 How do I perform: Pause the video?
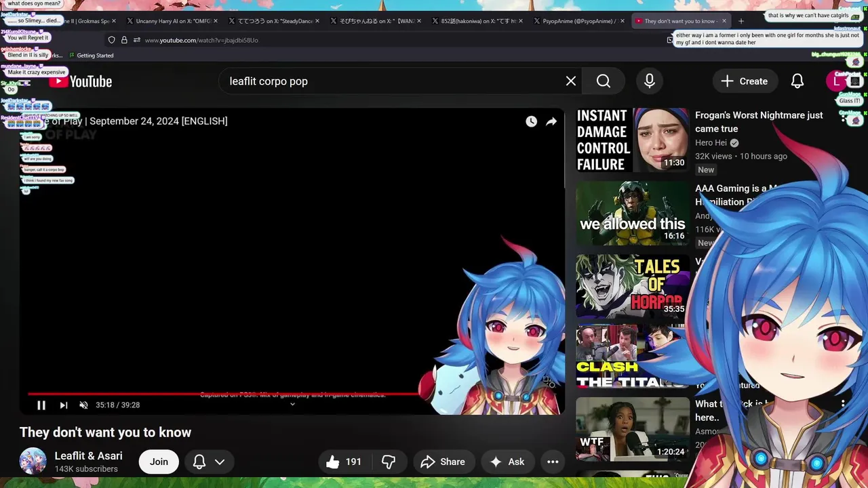click(41, 405)
